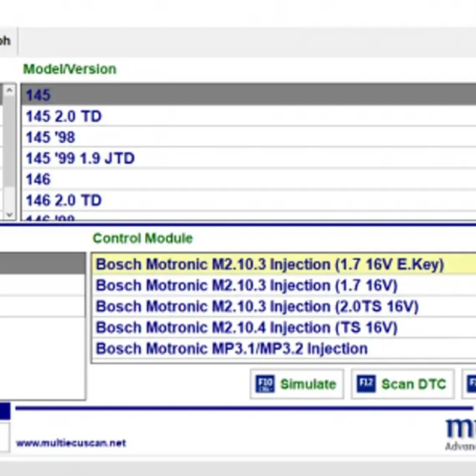Image resolution: width=476 pixels, height=476 pixels.
Task: Open the www.multiecuscan.net link
Action: 71,443
